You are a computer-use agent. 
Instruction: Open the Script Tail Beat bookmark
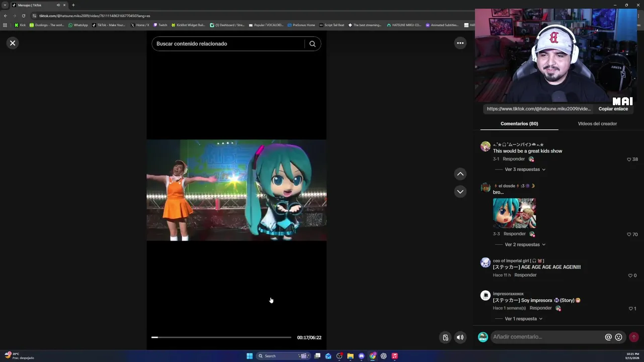pyautogui.click(x=332, y=25)
